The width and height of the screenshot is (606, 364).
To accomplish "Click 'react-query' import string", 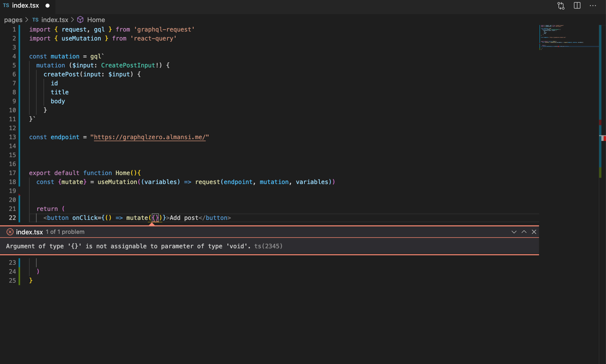I will pyautogui.click(x=153, y=38).
